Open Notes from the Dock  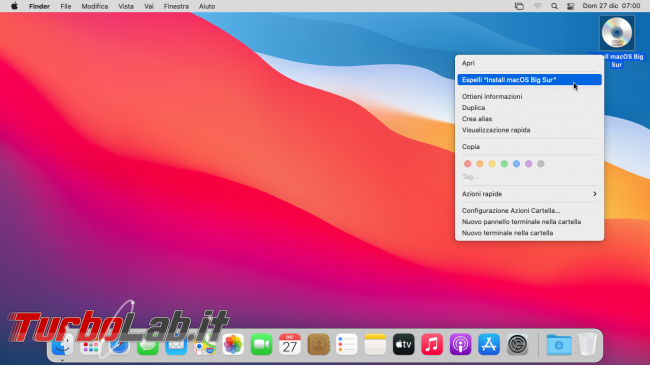pos(375,345)
